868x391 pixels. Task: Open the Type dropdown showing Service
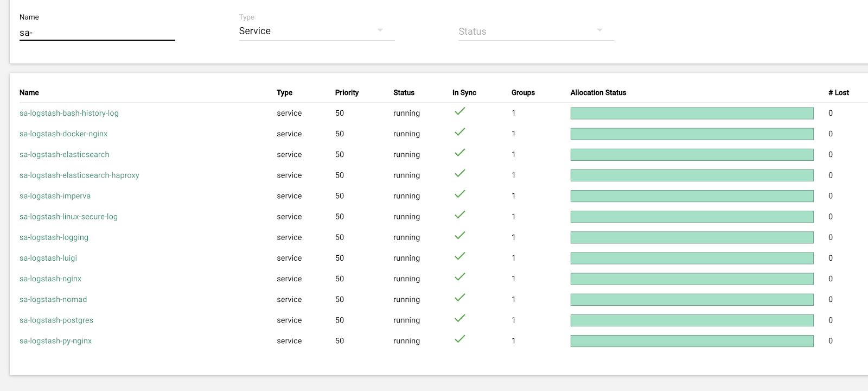coord(316,31)
